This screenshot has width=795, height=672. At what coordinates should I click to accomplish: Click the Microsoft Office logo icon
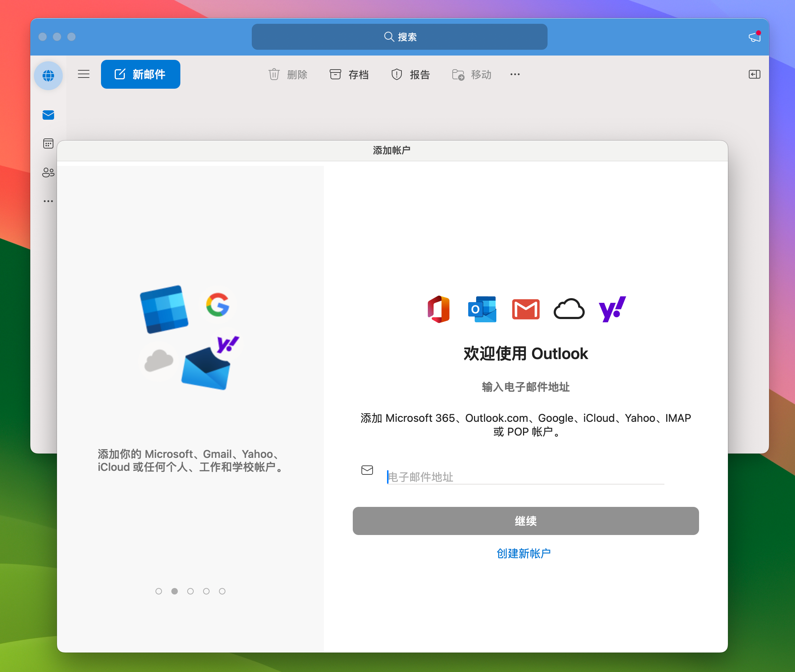439,309
